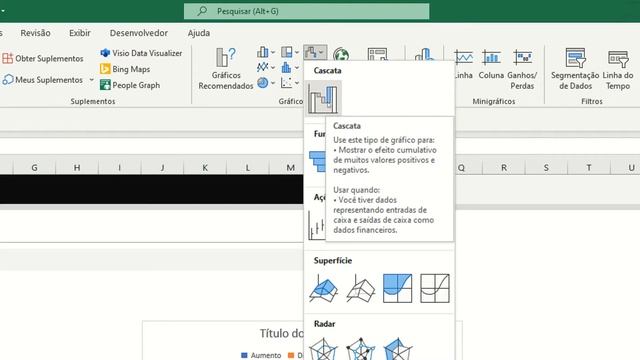Launch People Graph add-in

[130, 85]
